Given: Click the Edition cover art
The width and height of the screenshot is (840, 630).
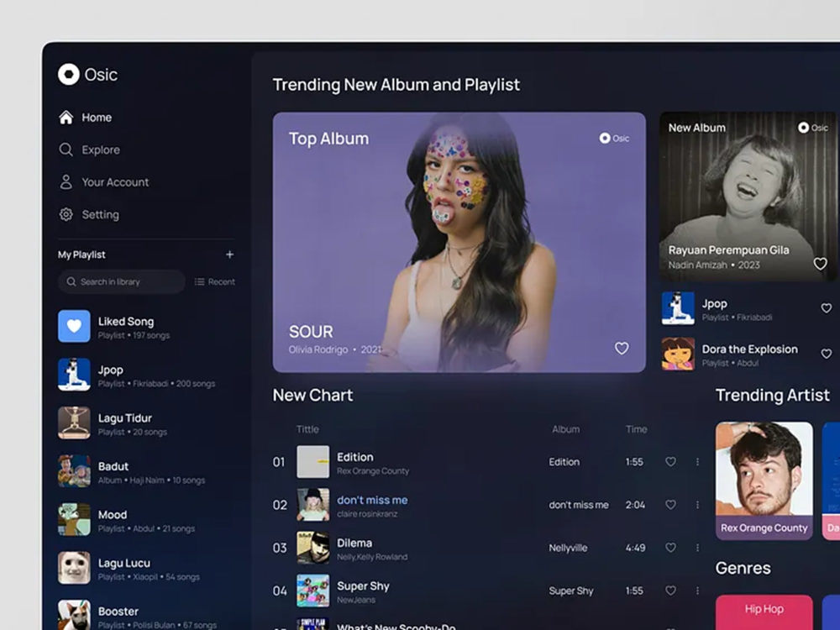Looking at the screenshot, I should pyautogui.click(x=313, y=462).
